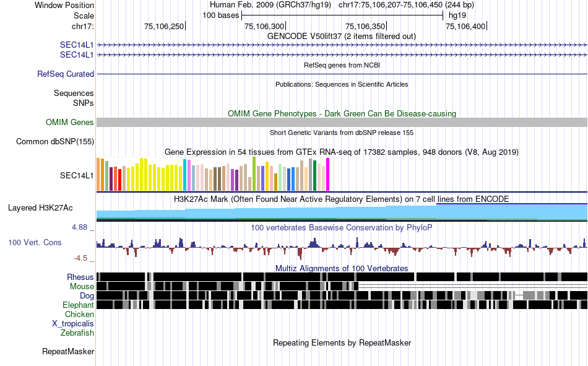Open the 100 Vert. Cons track label
The image size is (588, 366).
click(x=35, y=243)
